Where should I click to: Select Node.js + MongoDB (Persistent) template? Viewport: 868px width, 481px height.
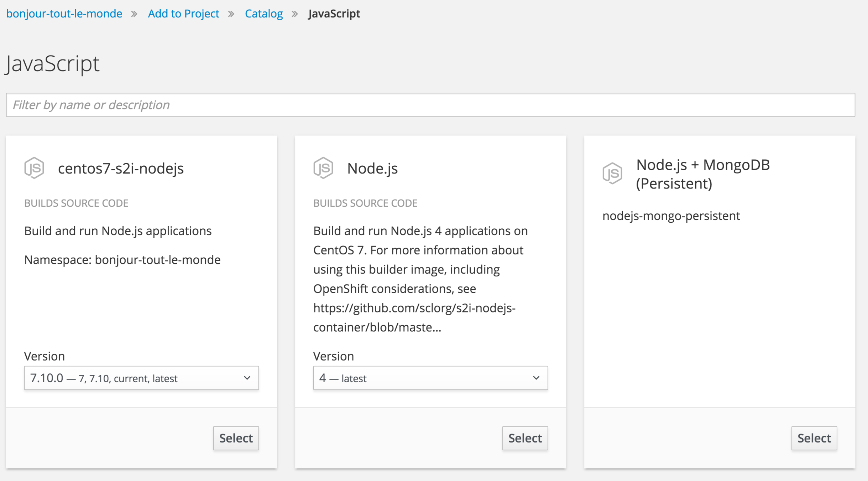click(814, 438)
